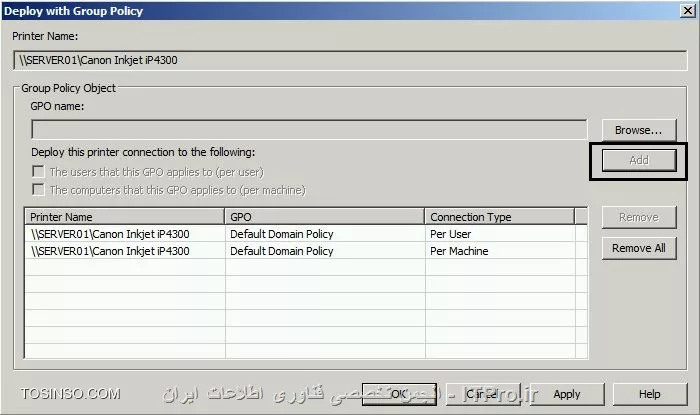Close the Deploy with Group Policy window
Screen dimensions: 700x415
point(688,11)
